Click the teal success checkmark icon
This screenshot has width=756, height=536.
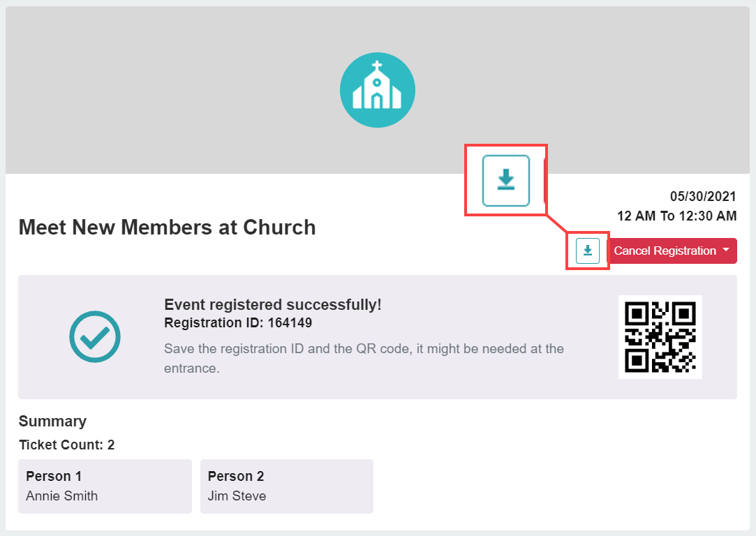pyautogui.click(x=95, y=336)
